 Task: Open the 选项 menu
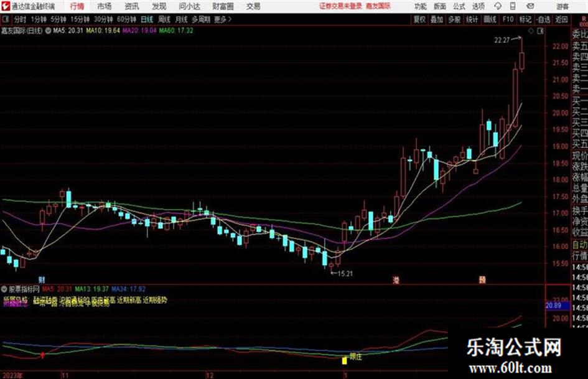click(478, 6)
